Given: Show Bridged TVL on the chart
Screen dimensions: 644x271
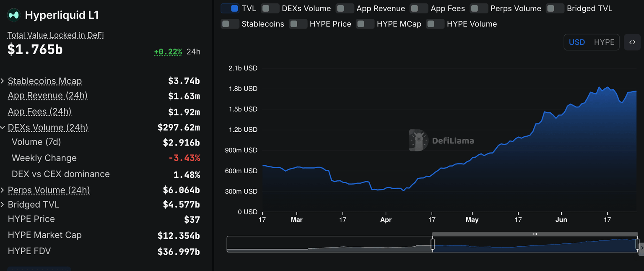Looking at the screenshot, I should (x=555, y=8).
